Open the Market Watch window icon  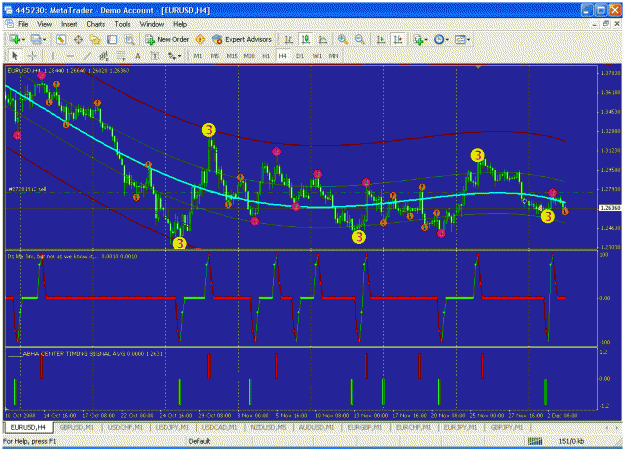pyautogui.click(x=61, y=39)
